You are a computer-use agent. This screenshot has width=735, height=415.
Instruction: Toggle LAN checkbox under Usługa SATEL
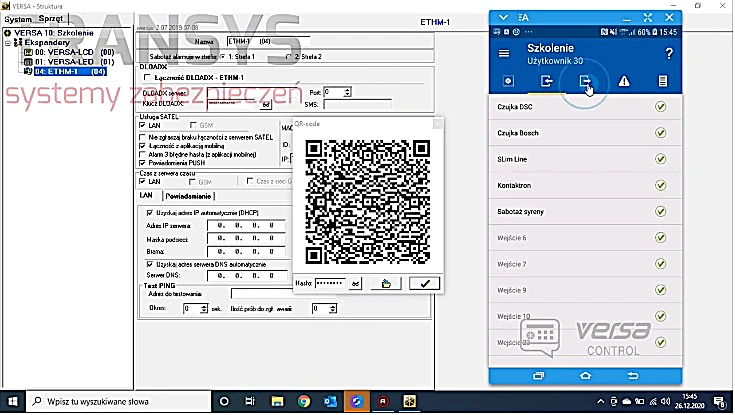coord(142,125)
